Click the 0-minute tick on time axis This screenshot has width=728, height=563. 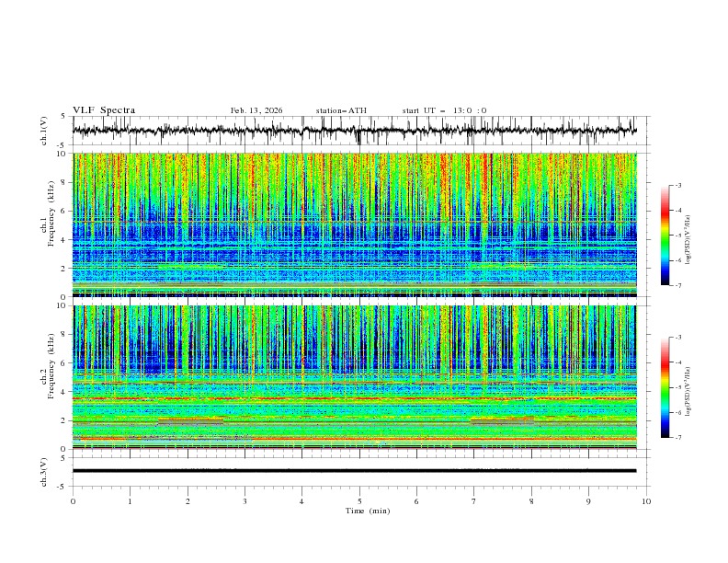point(73,501)
